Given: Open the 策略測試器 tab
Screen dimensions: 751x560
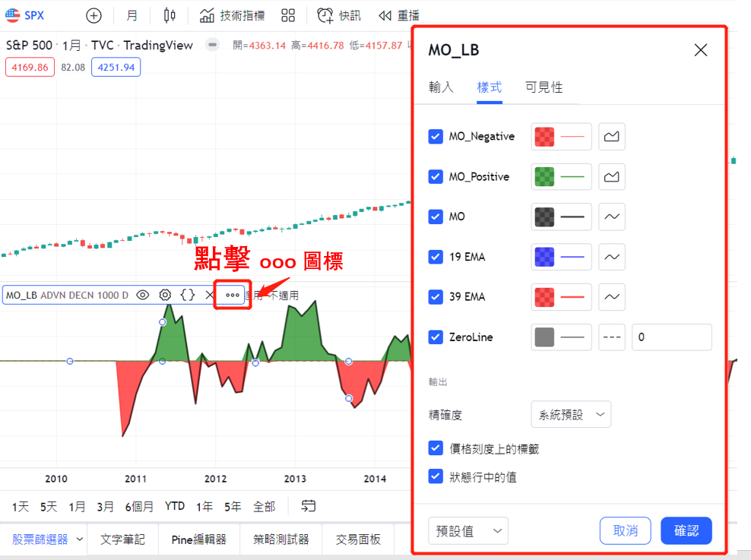Looking at the screenshot, I should click(281, 539).
